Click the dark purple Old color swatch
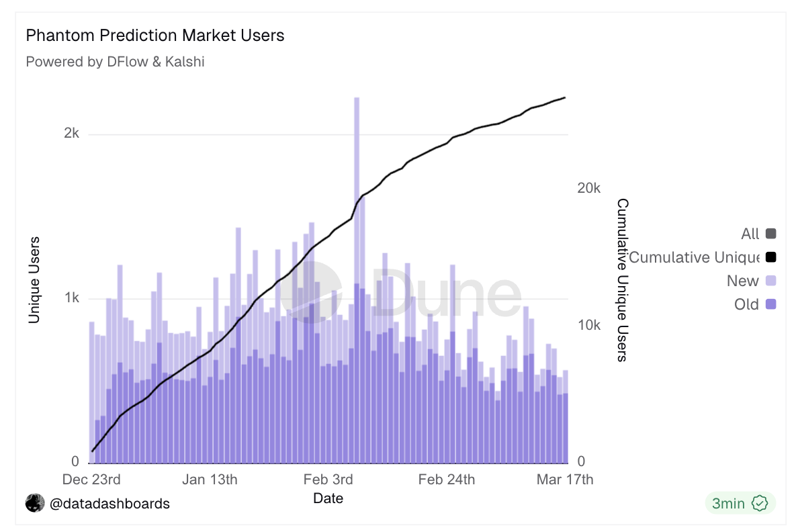Viewport: 798px width, 532px height. [770, 304]
